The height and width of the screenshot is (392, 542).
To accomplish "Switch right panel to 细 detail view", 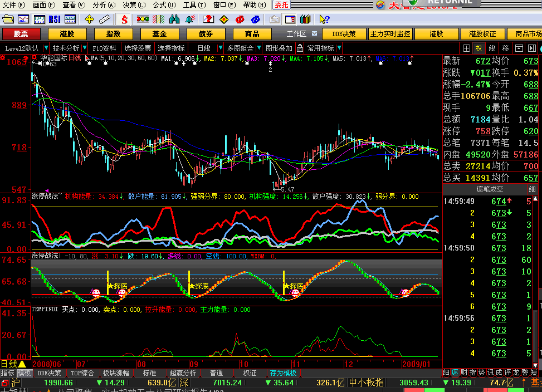I will [446, 373].
